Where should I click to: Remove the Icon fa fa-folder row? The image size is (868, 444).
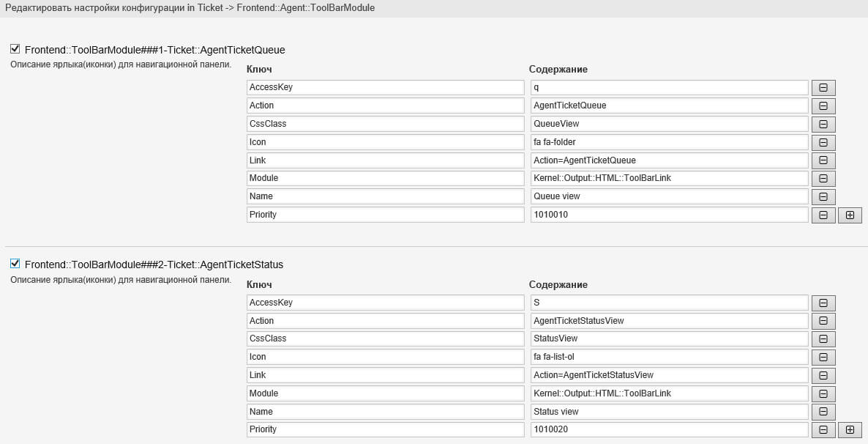(823, 142)
